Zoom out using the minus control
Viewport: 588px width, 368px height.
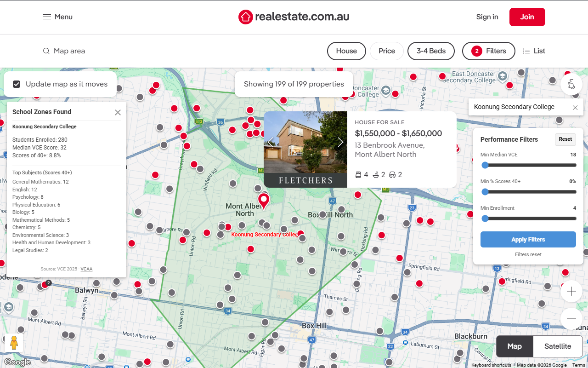(x=571, y=319)
